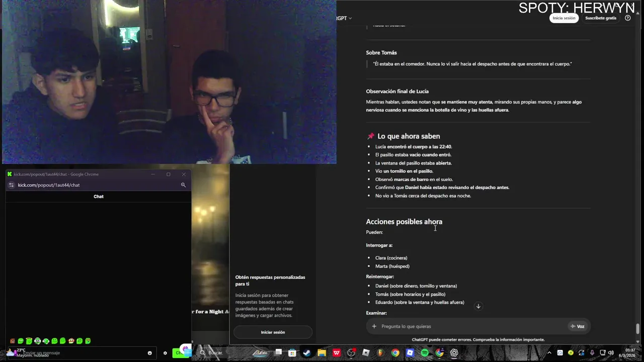Image resolution: width=644 pixels, height=362 pixels.
Task: Click the Clara (cocinera) list item
Action: coord(391,258)
